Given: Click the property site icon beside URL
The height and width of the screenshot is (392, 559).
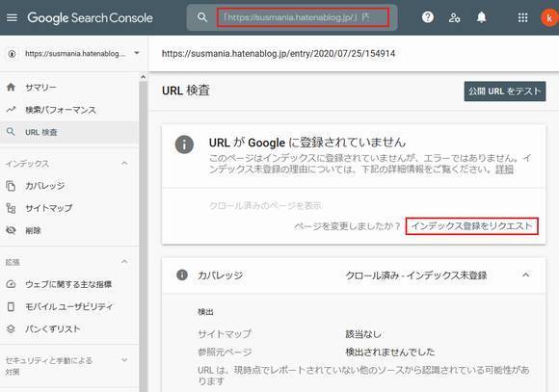Looking at the screenshot, I should pyautogui.click(x=13, y=54).
